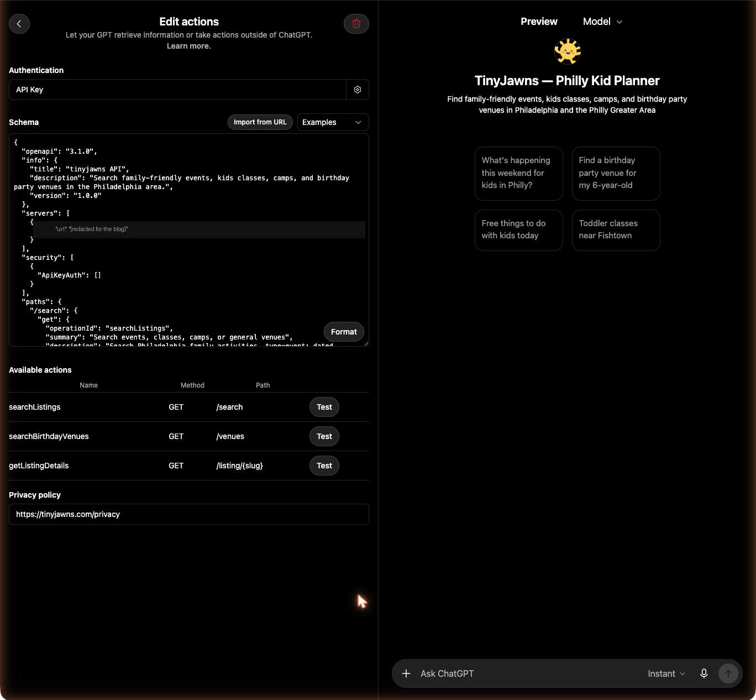Screen dimensions: 756x700
Task: Open the Instant mode dropdown
Action: [666, 673]
